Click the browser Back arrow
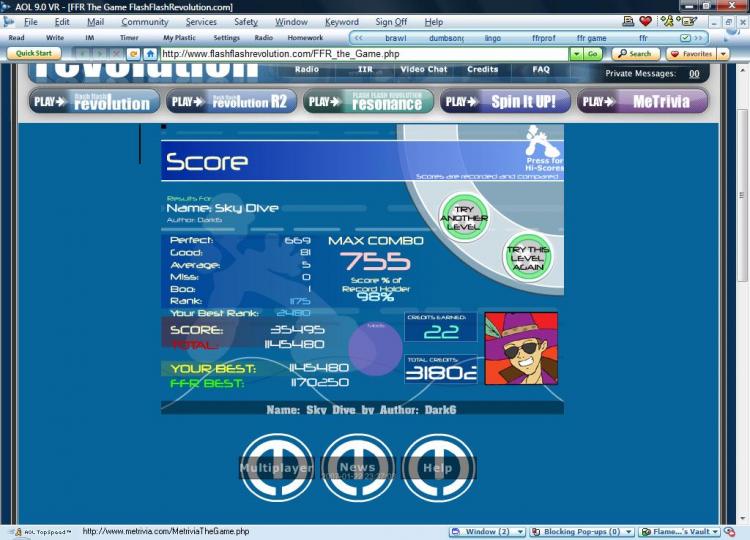The height and width of the screenshot is (540, 750). pos(83,54)
